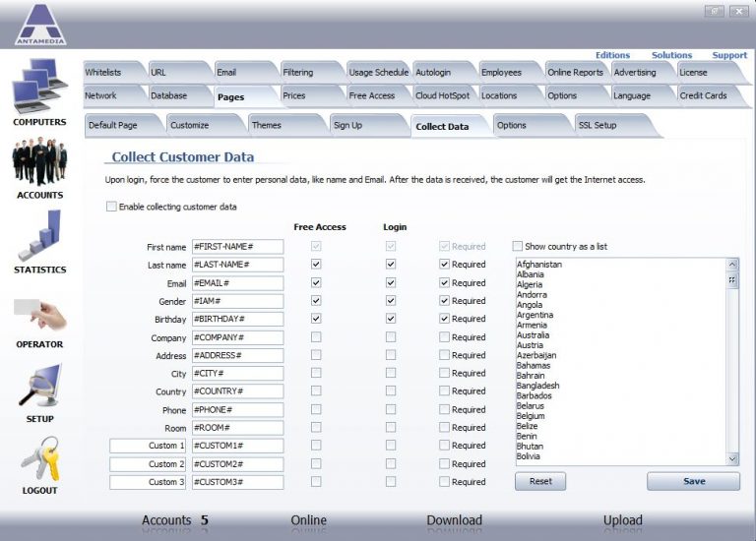Open the SSL Setup tab
This screenshot has height=541, width=756.
[610, 125]
